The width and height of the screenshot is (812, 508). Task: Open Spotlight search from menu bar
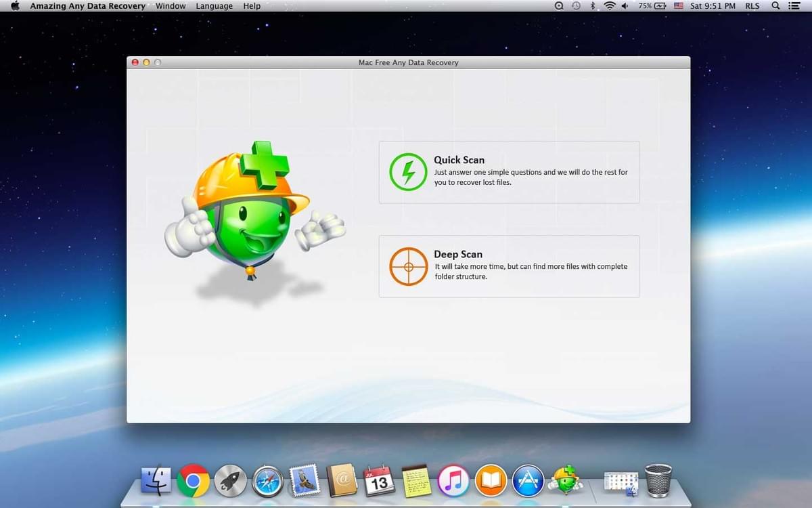pos(775,6)
